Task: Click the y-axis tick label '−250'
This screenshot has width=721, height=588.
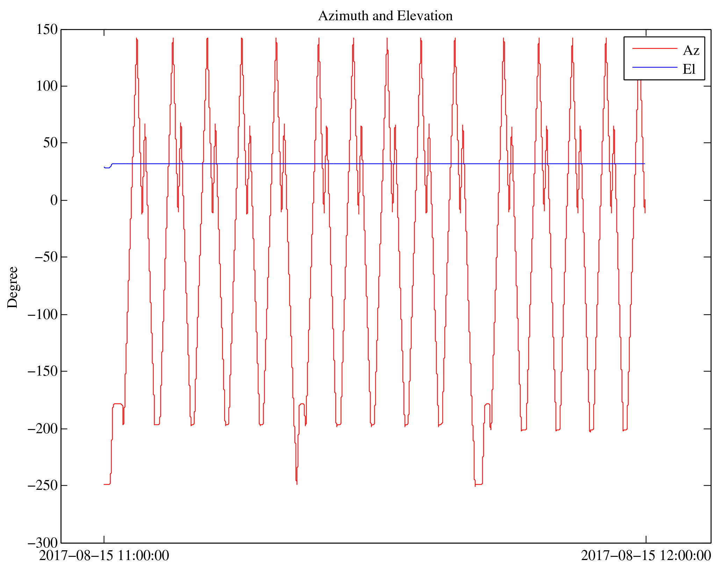Action: pos(43,486)
